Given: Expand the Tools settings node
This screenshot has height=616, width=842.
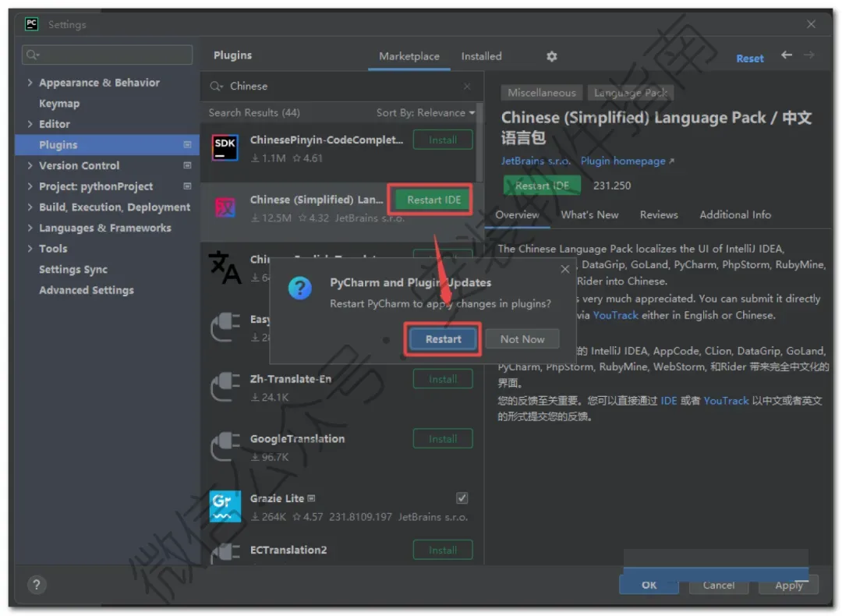Looking at the screenshot, I should (30, 248).
